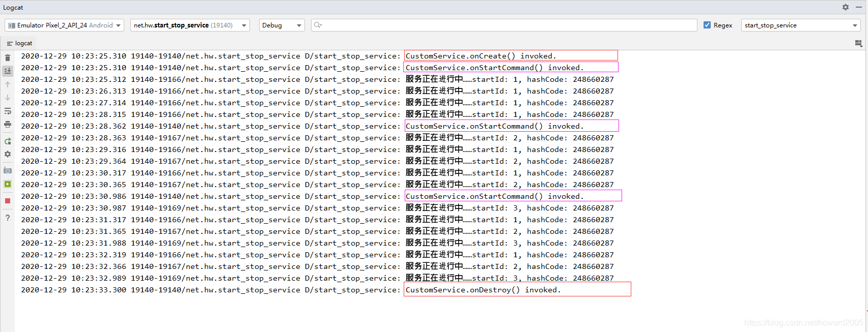Click timestamp 2020-12-29 10:23:33.300
The width and height of the screenshot is (868, 332).
pyautogui.click(x=73, y=290)
